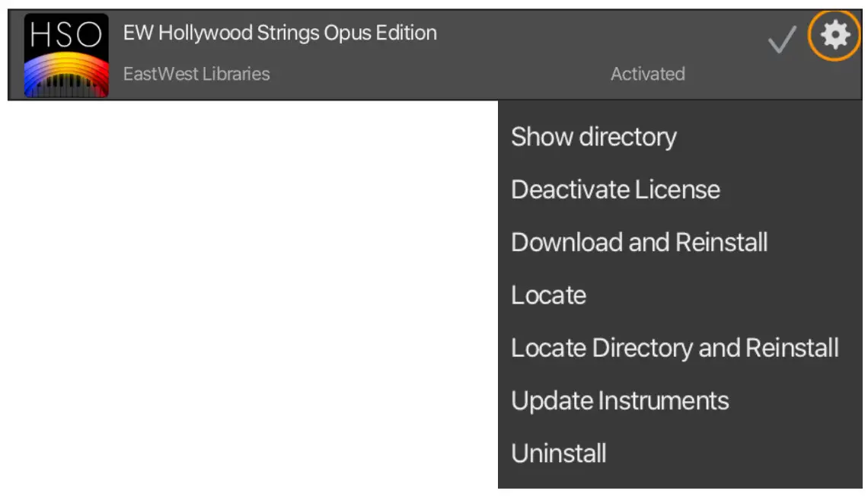Screen dimensions: 868x497
Task: Select Locate from the options menu
Action: point(550,295)
